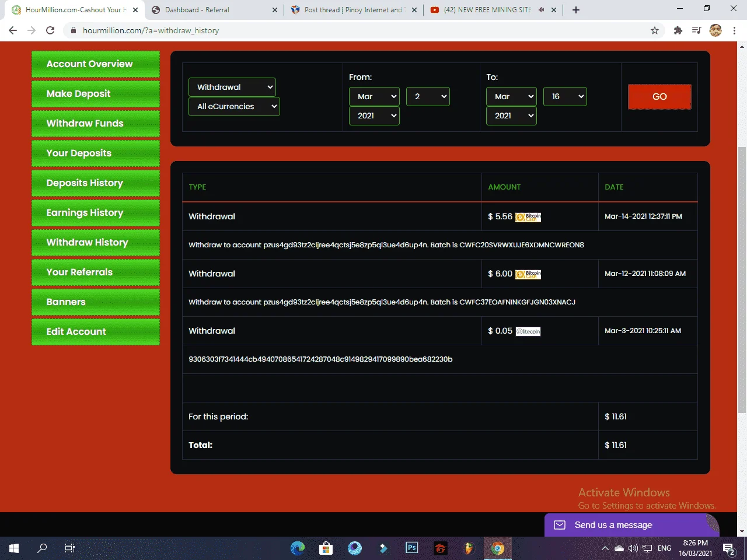Click the Bitcoin Cash icon on $5.56 row

528,217
